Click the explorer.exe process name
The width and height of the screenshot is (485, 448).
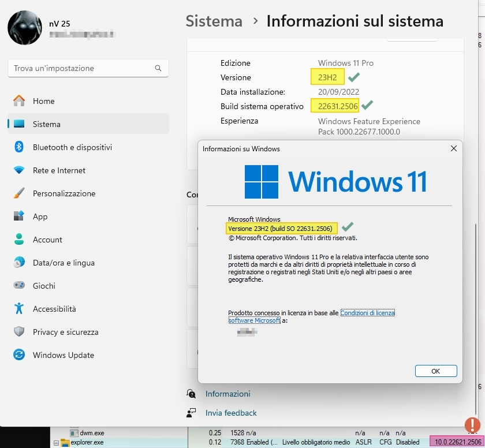[x=87, y=442]
